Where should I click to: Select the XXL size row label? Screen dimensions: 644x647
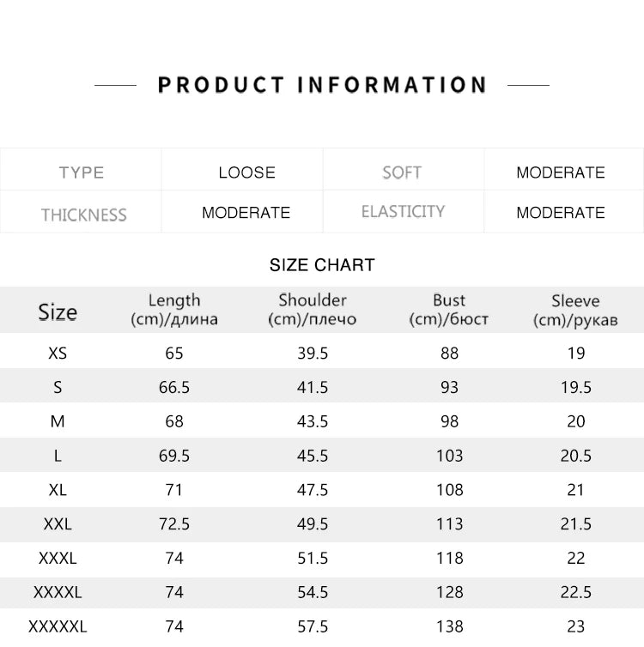[58, 523]
